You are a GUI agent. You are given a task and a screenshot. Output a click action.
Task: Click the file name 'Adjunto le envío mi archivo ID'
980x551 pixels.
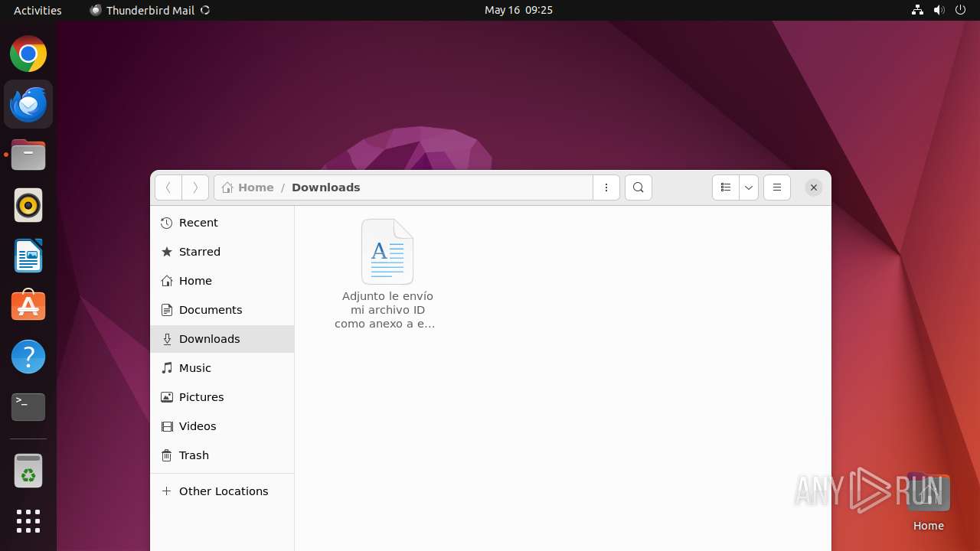[385, 310]
